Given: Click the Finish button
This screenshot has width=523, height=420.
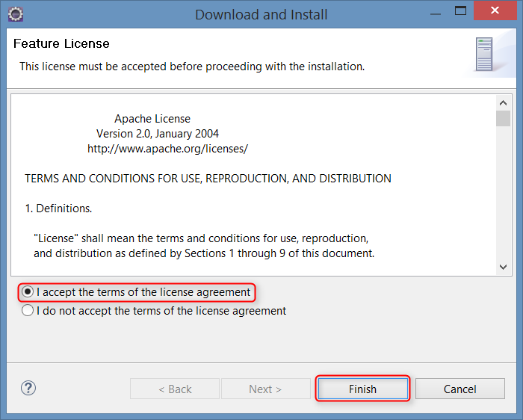Looking at the screenshot, I should click(x=362, y=389).
